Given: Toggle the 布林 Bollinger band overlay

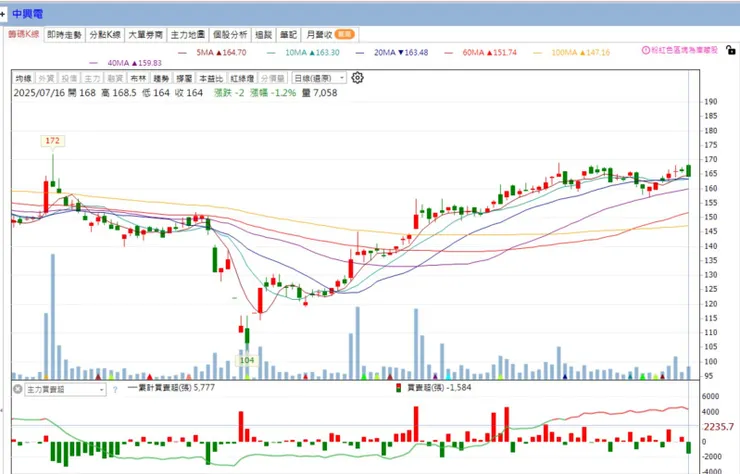Looking at the screenshot, I should 138,78.
